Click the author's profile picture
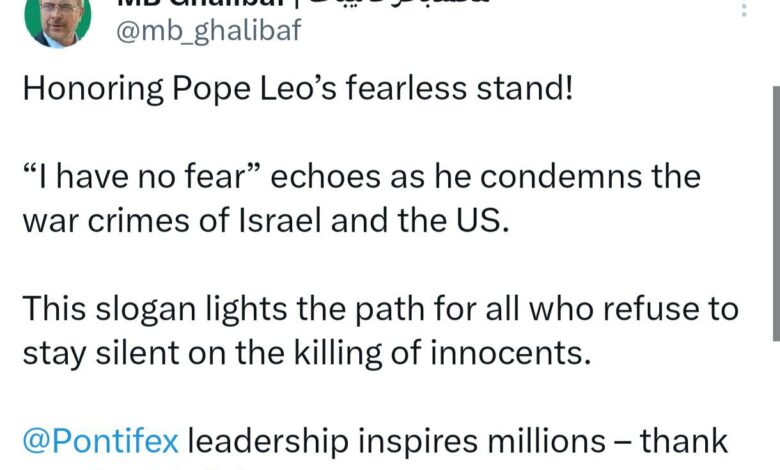780x470 pixels. 59,19
